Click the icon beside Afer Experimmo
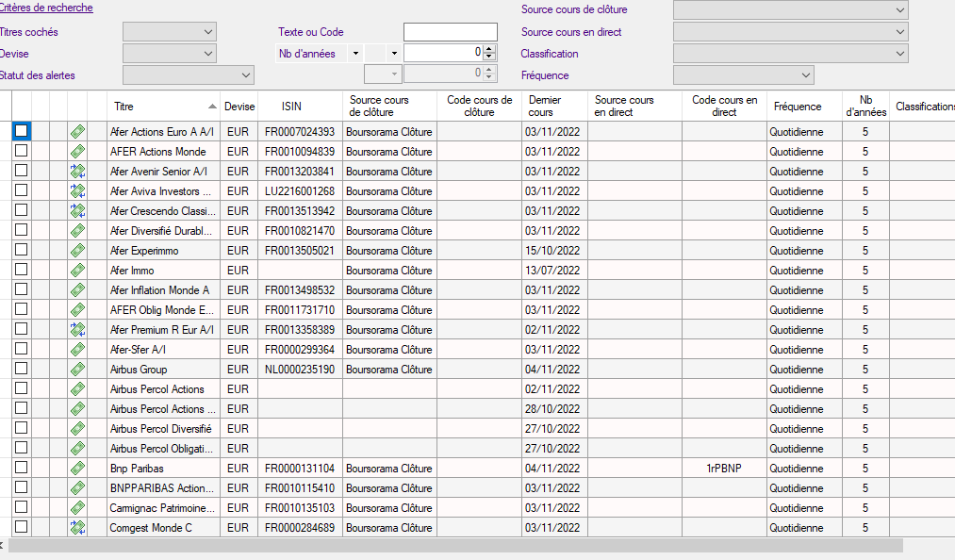The image size is (955, 560). tap(77, 251)
